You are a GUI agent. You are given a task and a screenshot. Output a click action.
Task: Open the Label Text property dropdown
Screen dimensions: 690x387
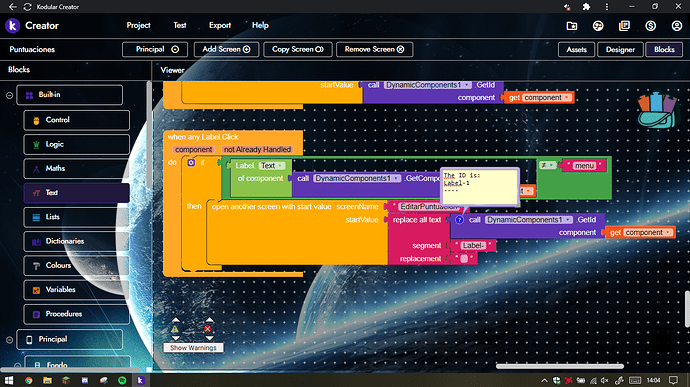pyautogui.click(x=272, y=166)
